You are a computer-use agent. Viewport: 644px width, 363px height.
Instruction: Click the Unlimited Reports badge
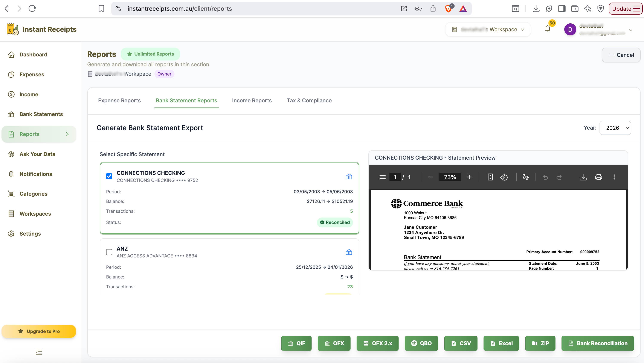point(150,54)
